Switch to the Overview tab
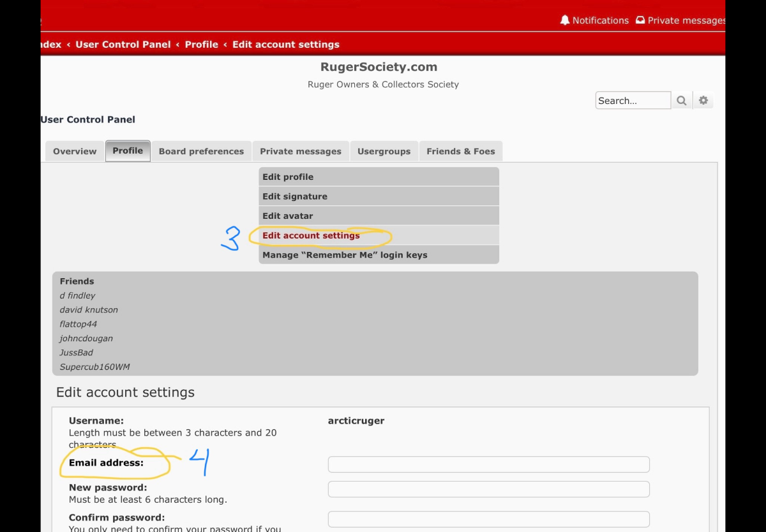Screen dimensions: 766x532 pyautogui.click(x=75, y=151)
